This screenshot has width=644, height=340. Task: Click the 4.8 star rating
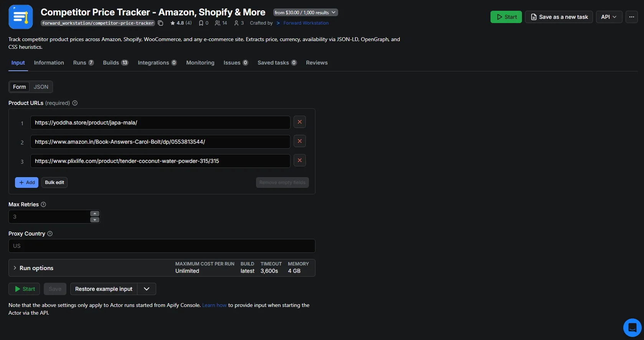click(181, 23)
